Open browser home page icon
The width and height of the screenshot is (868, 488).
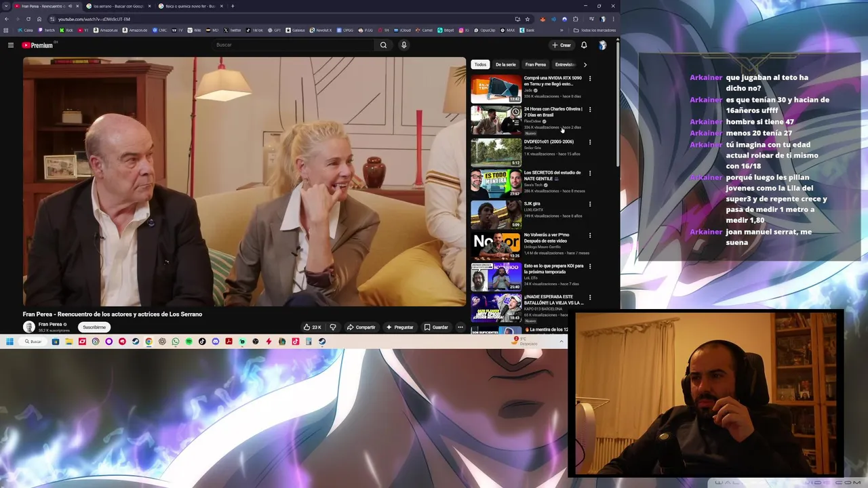point(39,19)
